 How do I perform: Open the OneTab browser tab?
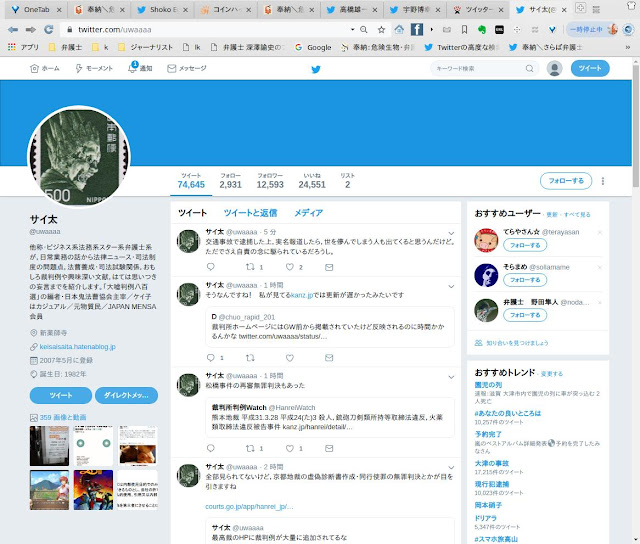click(x=36, y=10)
